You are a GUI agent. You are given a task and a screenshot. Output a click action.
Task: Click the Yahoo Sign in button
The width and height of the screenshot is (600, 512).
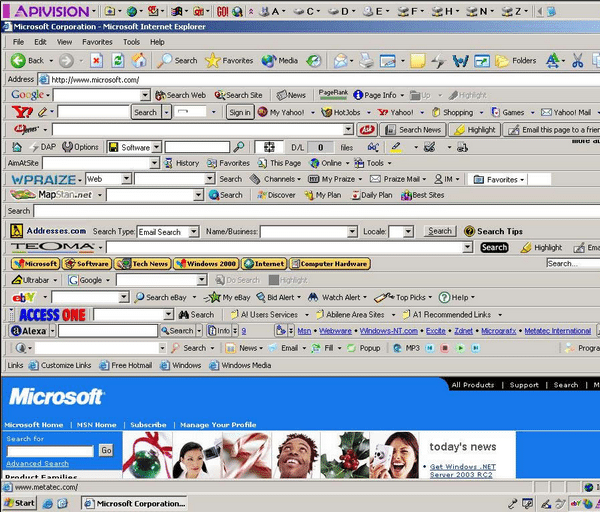[240, 112]
